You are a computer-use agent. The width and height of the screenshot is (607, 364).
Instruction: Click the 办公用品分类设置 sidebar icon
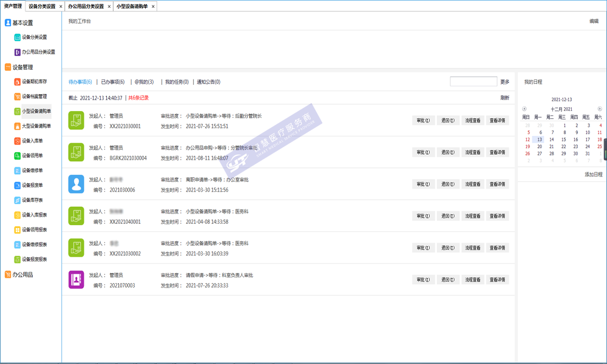coord(17,52)
